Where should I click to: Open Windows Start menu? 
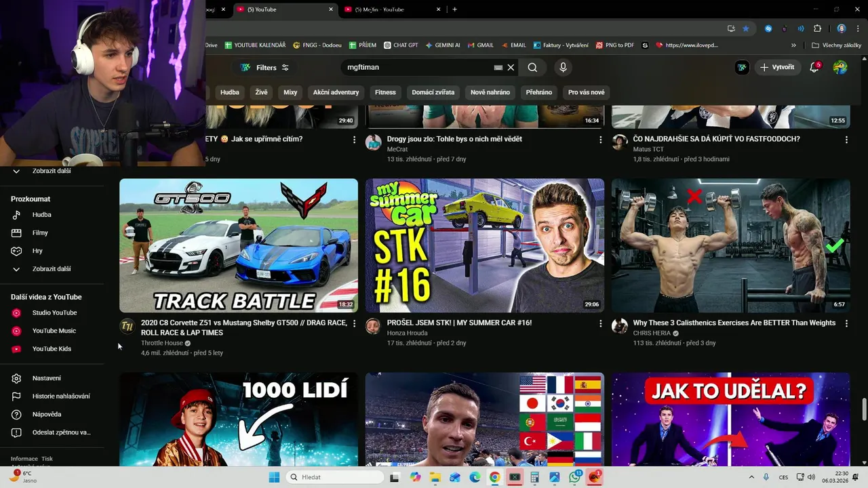tap(274, 477)
